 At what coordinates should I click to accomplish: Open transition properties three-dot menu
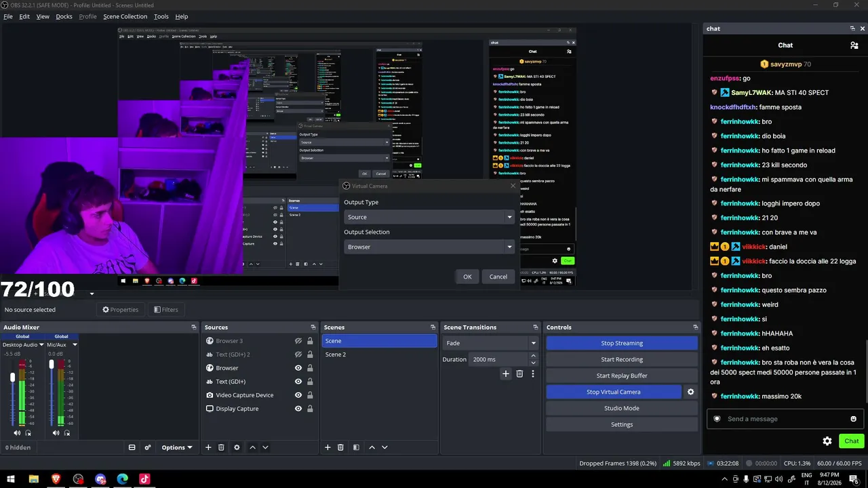click(532, 373)
